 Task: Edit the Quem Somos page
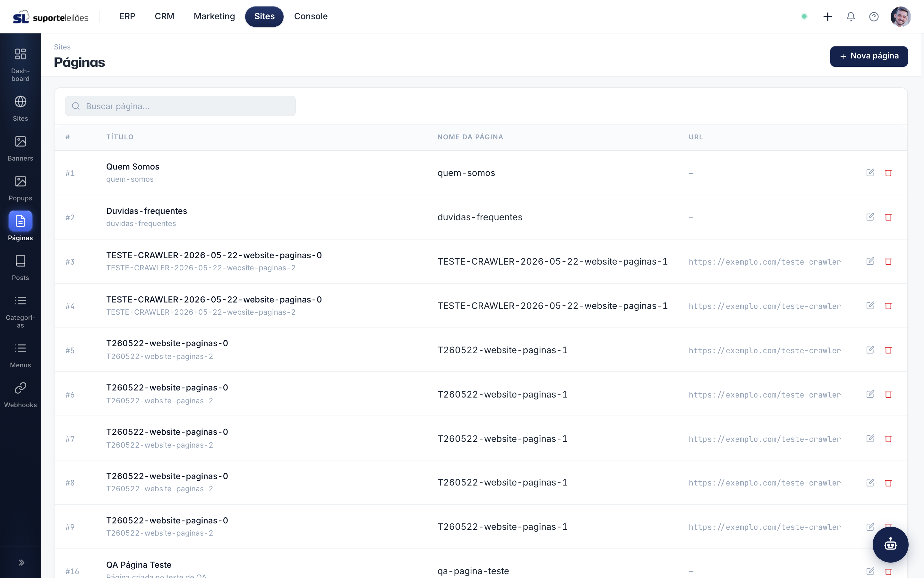tap(870, 173)
